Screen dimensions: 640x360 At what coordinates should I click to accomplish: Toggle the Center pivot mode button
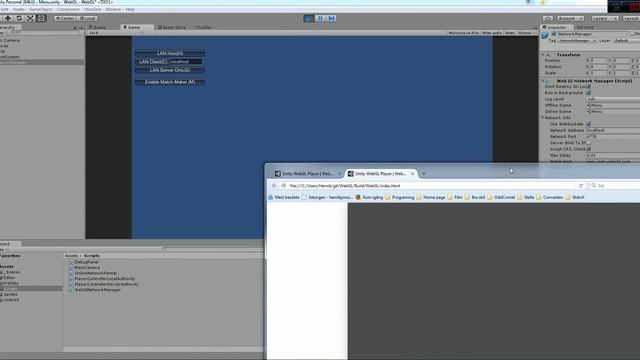pos(64,18)
